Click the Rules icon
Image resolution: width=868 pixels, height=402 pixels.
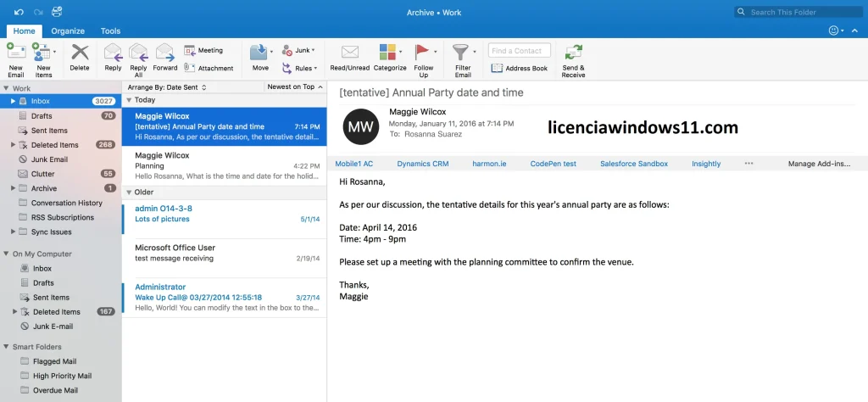287,68
